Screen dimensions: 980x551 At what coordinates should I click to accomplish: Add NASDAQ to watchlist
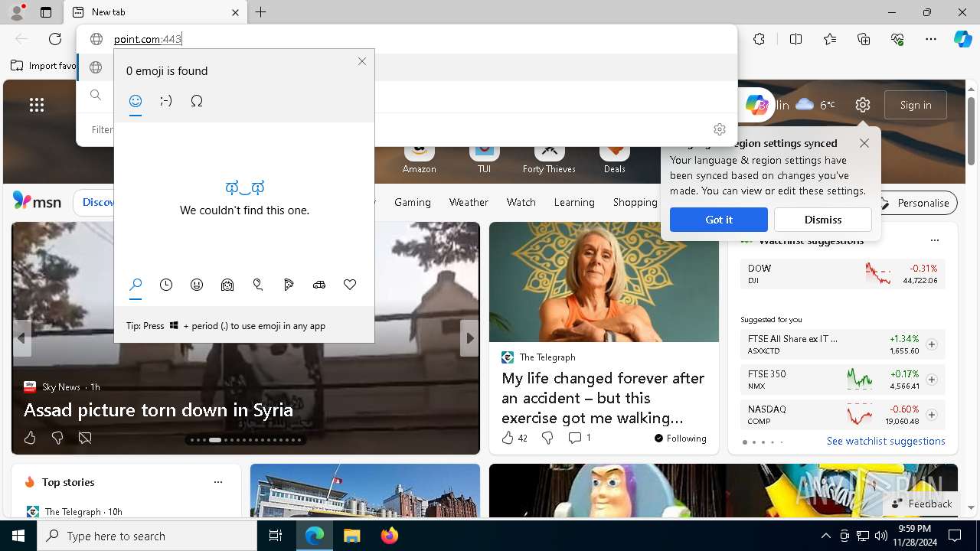[932, 415]
